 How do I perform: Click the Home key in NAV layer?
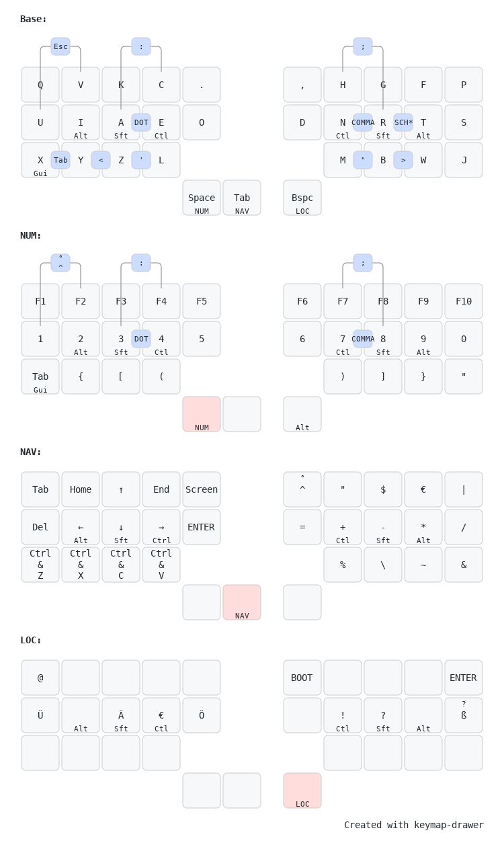click(81, 489)
